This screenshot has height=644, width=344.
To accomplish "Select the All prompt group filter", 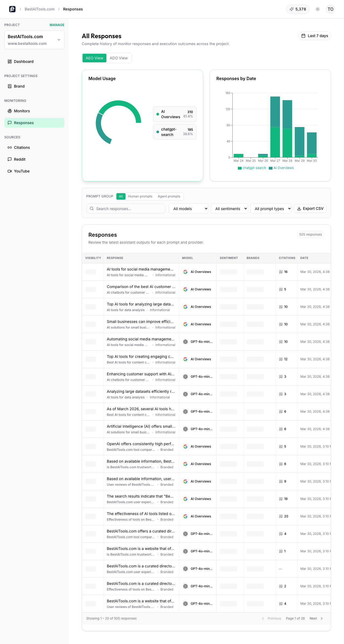I will 121,196.
